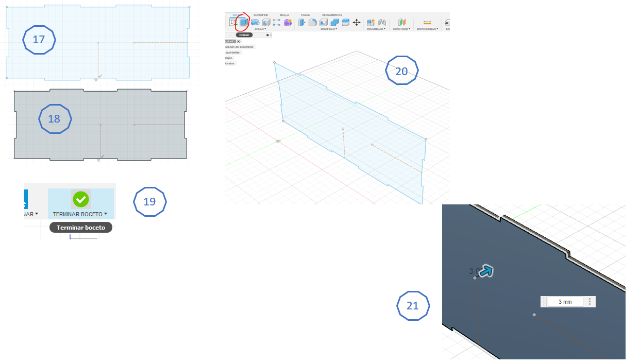Viewport: 640px width, 364px height.
Task: Select the Create Sketch tool icon
Action: tap(233, 23)
